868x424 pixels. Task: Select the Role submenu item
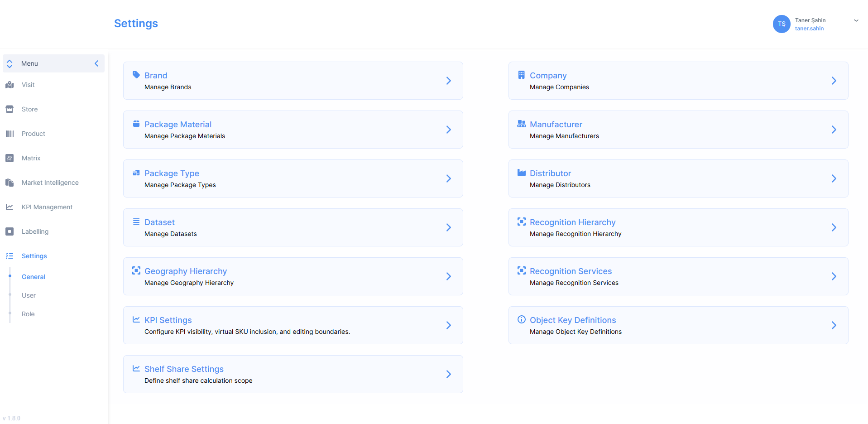point(28,314)
